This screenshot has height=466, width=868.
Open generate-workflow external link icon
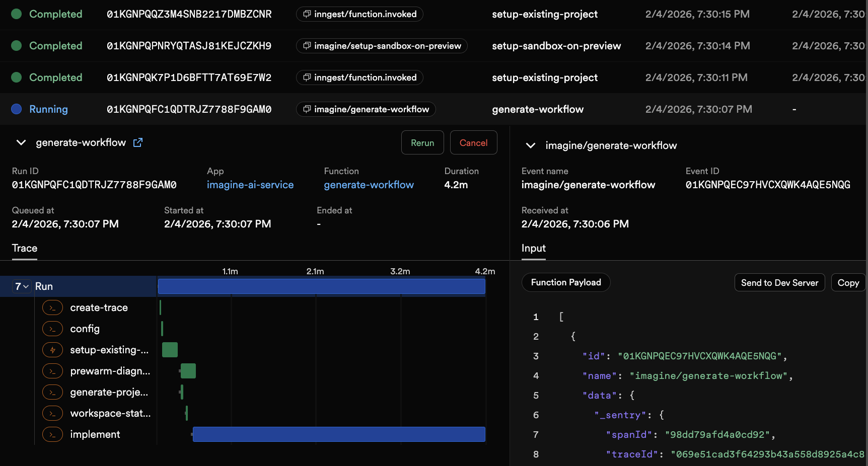click(138, 142)
